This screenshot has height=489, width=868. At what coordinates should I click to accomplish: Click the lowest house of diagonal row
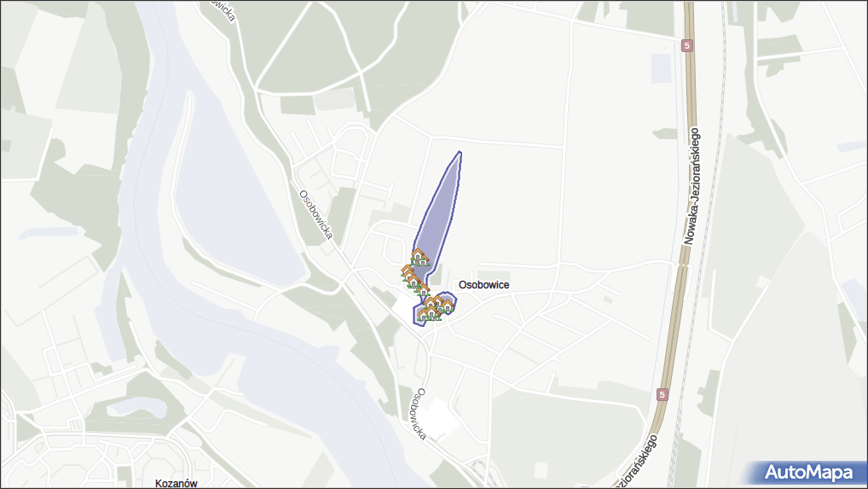[424, 289]
